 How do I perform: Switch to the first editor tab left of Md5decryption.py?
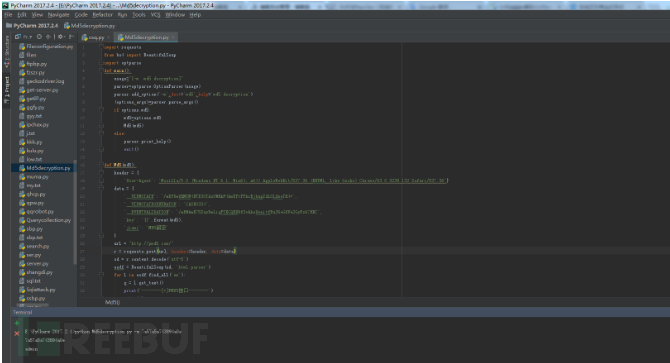tap(96, 38)
